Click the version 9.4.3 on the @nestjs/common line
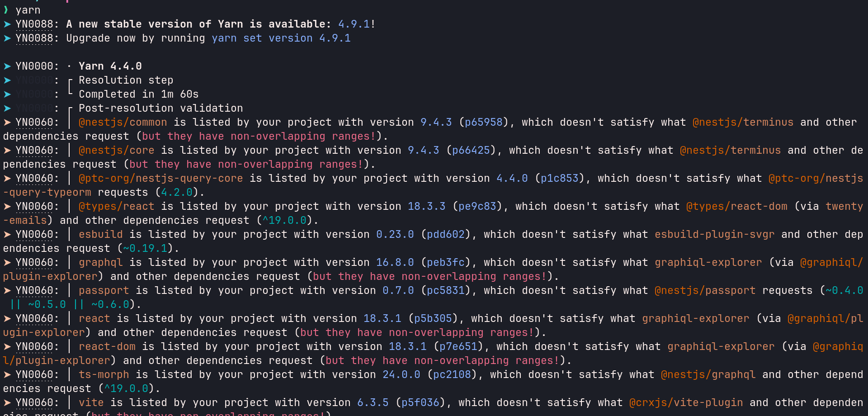 coord(436,122)
